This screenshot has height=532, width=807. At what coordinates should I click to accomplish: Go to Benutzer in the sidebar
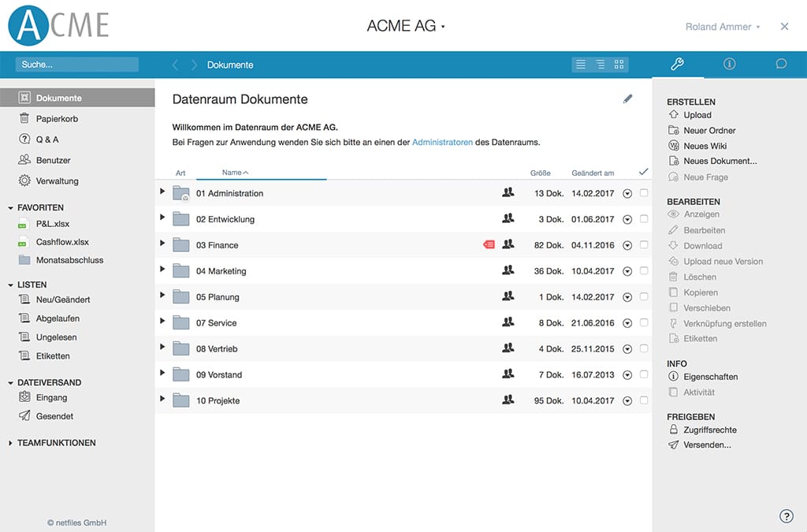pyautogui.click(x=54, y=160)
